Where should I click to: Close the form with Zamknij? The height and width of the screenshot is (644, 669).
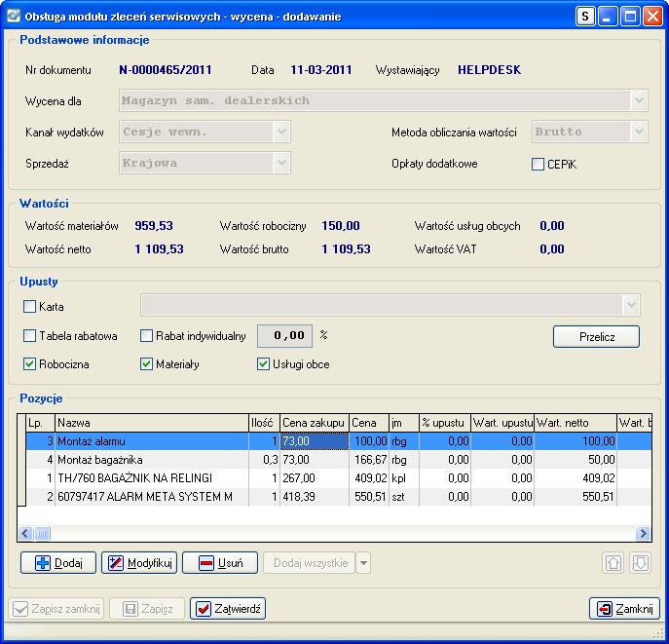[x=624, y=609]
